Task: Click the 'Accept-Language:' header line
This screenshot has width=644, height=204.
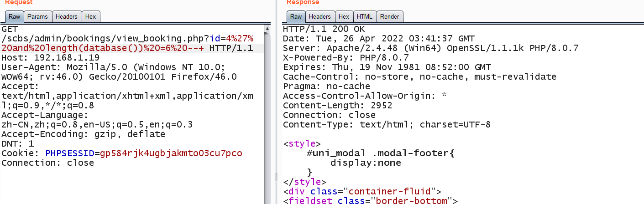Action: click(45, 115)
